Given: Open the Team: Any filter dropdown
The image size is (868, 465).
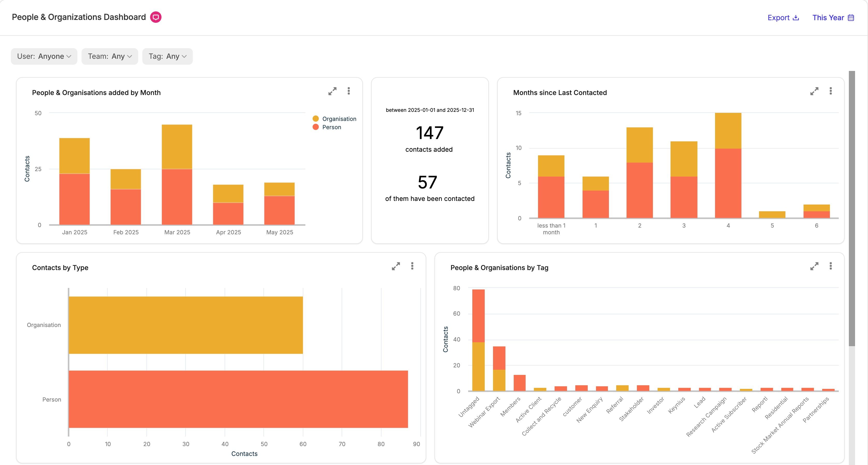Looking at the screenshot, I should 110,56.
